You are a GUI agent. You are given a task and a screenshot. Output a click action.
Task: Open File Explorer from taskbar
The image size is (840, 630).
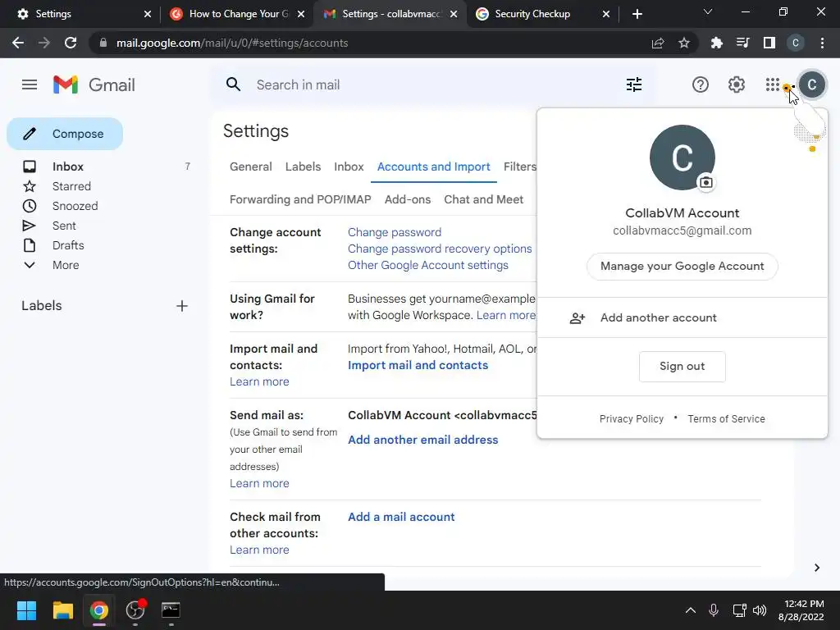point(62,610)
